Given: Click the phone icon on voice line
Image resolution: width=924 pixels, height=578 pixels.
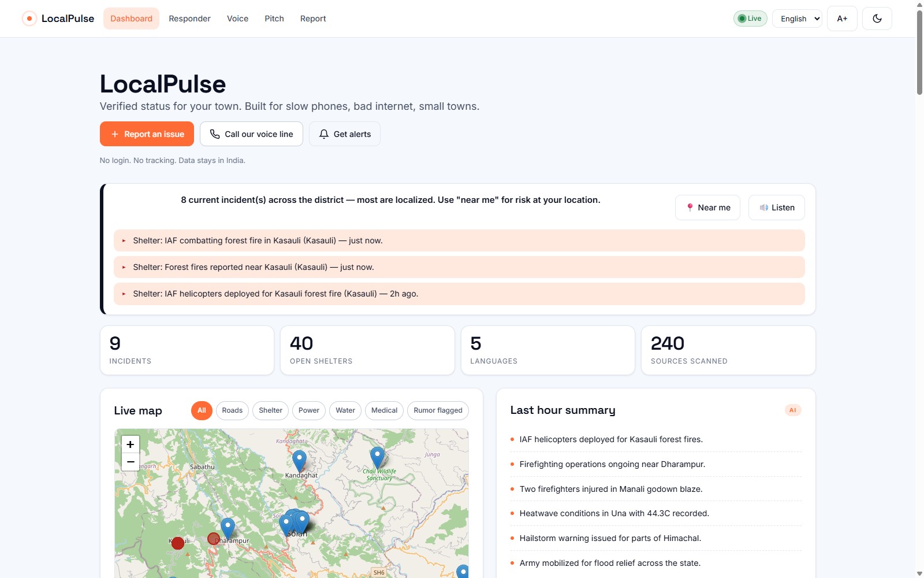Looking at the screenshot, I should point(215,134).
